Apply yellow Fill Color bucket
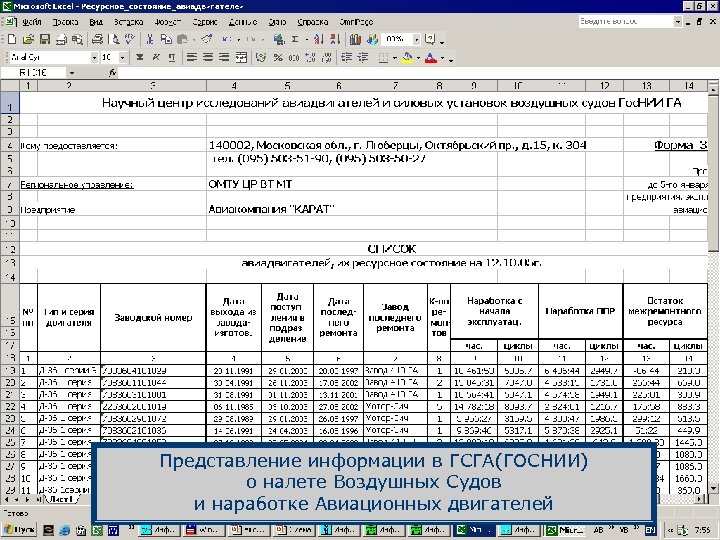720x540 pixels. coord(407,57)
